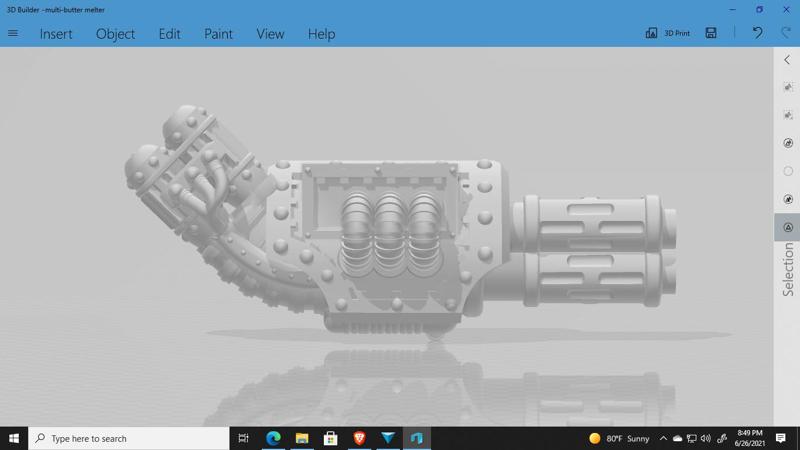Toggle the highlighted triangle icon in Selection pane
800x450 pixels.
[787, 227]
